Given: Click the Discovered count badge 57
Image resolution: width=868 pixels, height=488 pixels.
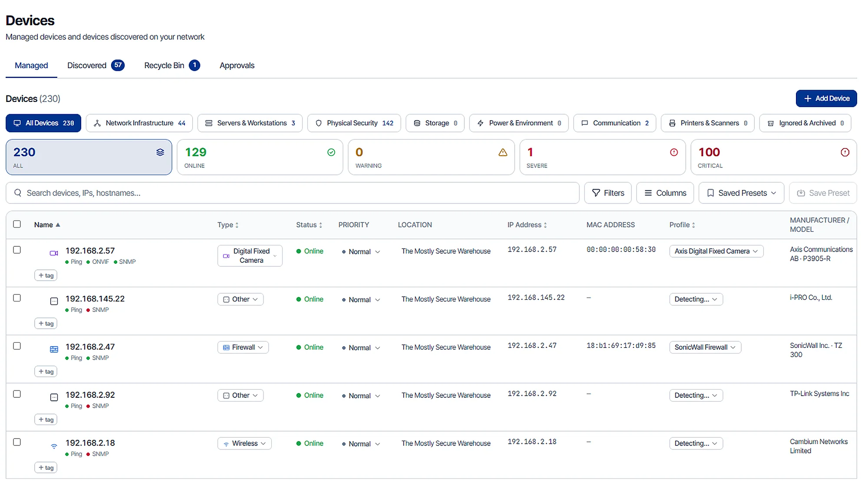Looking at the screenshot, I should [118, 65].
